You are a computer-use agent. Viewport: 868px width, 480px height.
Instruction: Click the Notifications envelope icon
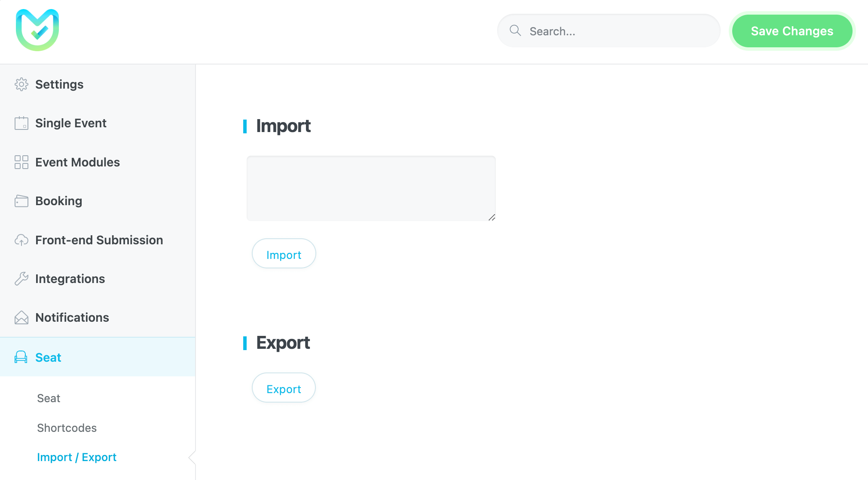(21, 318)
